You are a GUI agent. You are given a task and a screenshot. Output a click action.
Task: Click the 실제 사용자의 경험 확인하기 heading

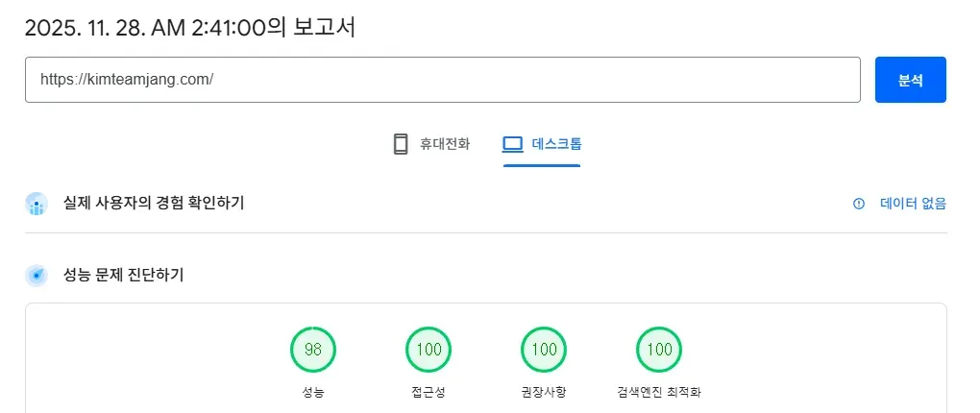tap(154, 204)
